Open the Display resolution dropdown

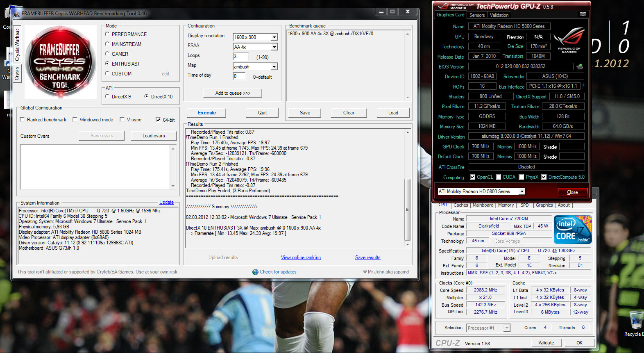click(x=274, y=37)
